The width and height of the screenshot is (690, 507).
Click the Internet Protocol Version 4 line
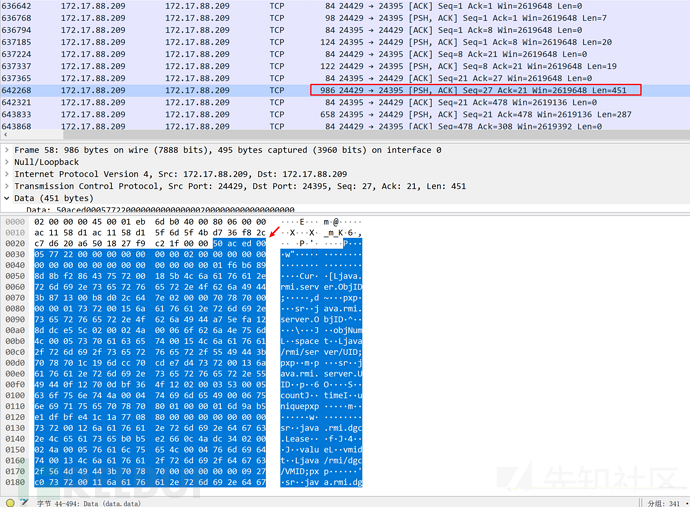point(180,174)
